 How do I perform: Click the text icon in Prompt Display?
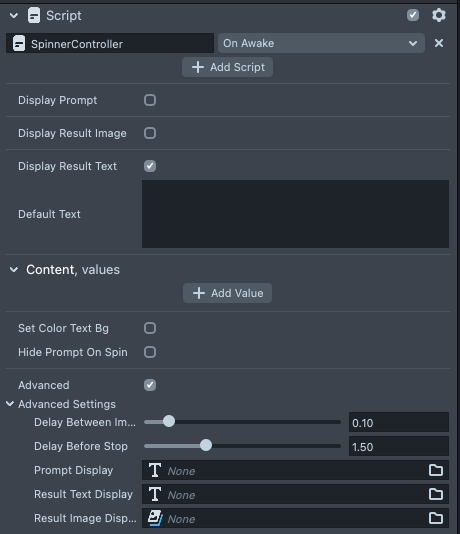click(x=155, y=470)
